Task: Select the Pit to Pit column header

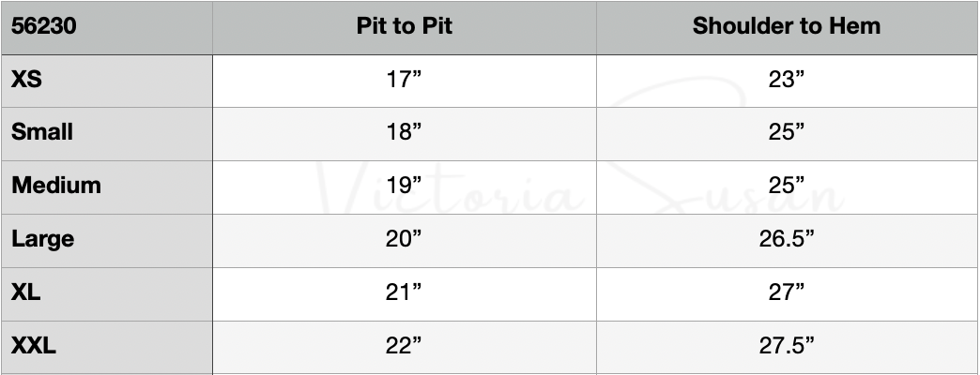Action: (405, 26)
